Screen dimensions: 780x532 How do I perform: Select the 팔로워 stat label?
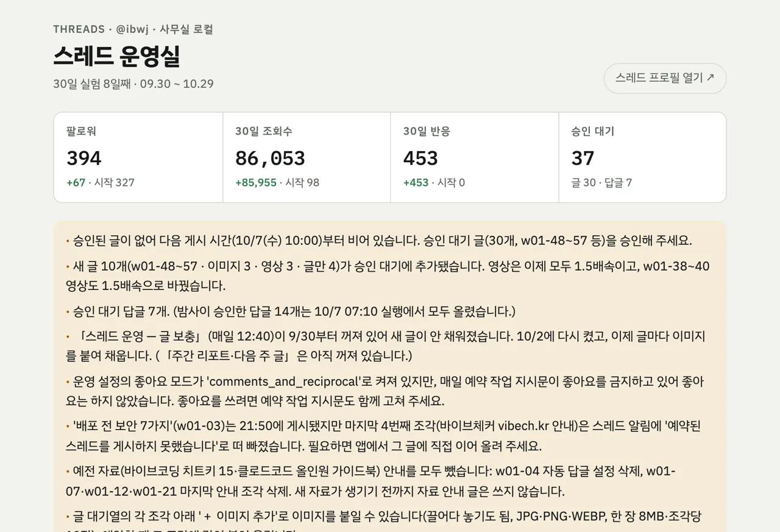(x=81, y=131)
